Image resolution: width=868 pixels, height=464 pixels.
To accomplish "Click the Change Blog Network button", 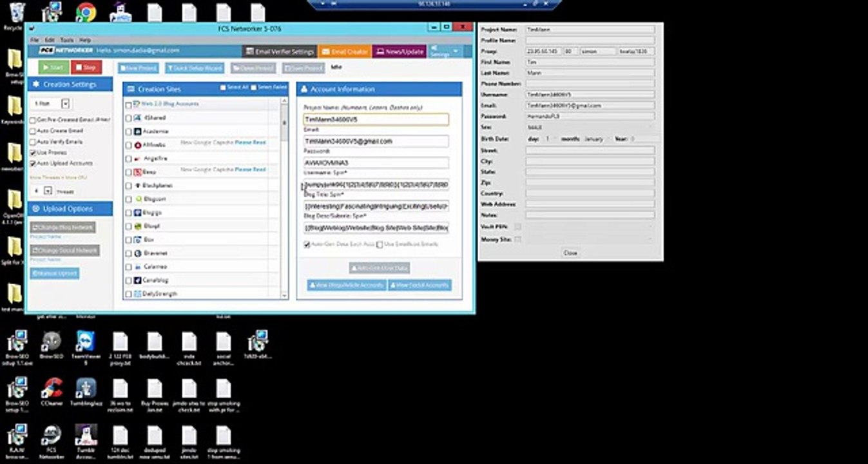I will [x=63, y=227].
